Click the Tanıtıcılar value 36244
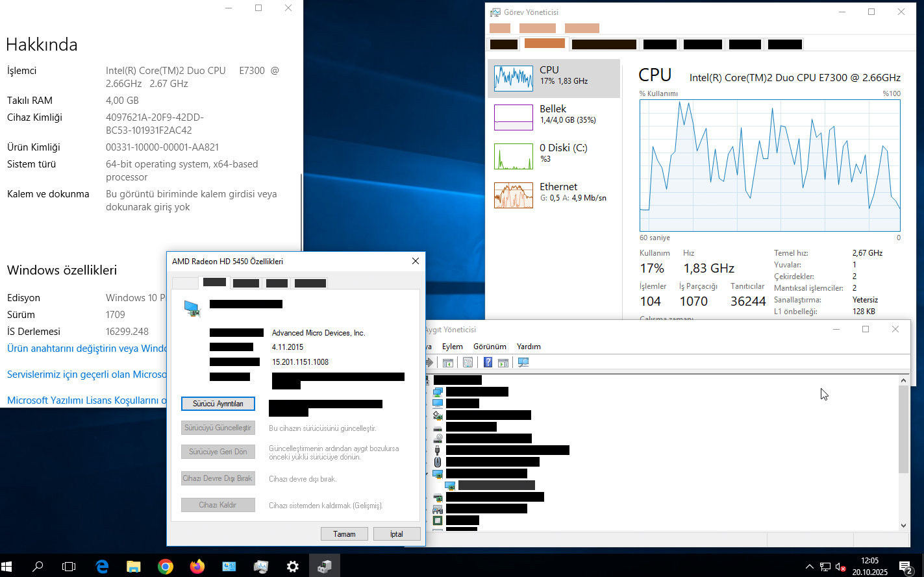 pos(748,301)
